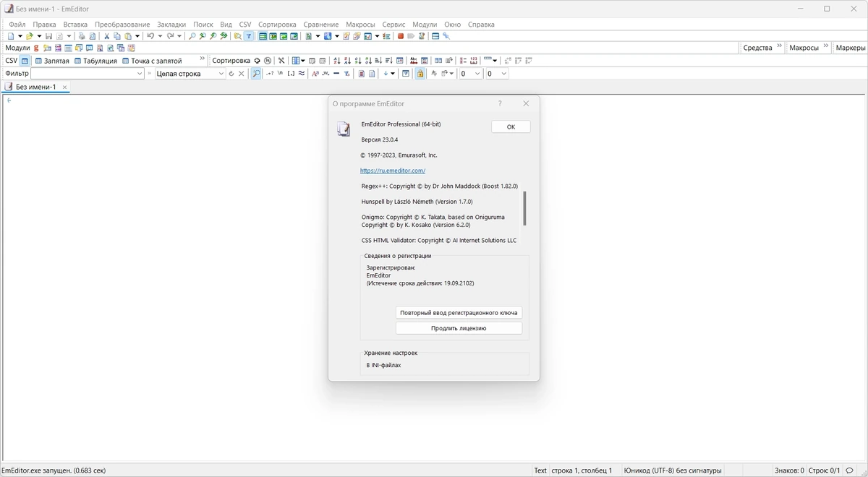Image resolution: width=868 pixels, height=477 pixels.
Task: Click the tools wrench icon near Сортировка
Action: pyautogui.click(x=281, y=61)
